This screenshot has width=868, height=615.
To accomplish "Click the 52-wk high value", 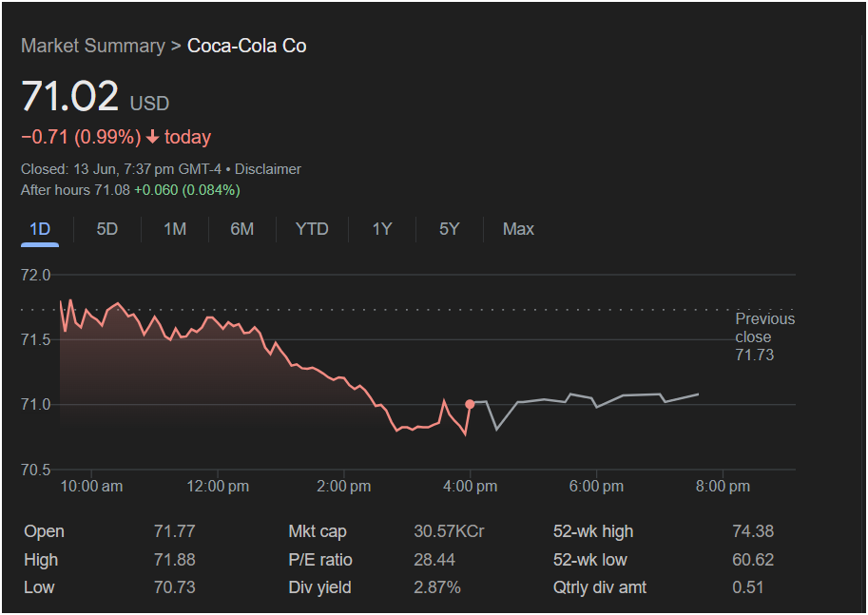I will [x=747, y=531].
